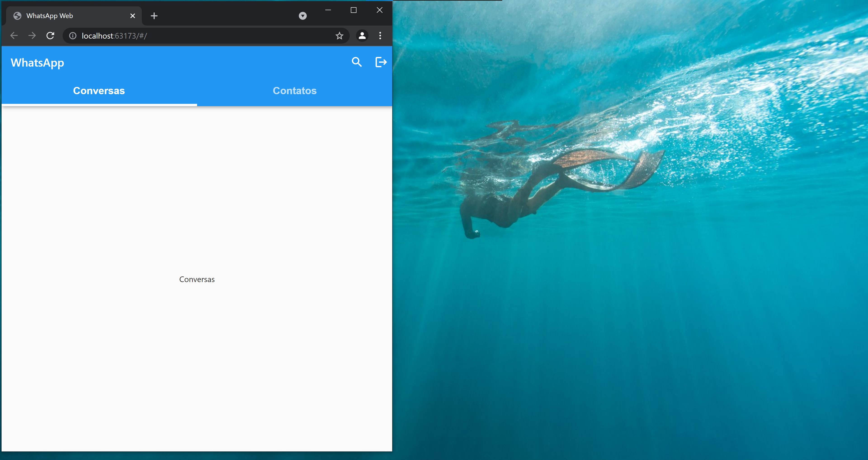Reload the localhost page
The width and height of the screenshot is (868, 460).
pos(50,36)
